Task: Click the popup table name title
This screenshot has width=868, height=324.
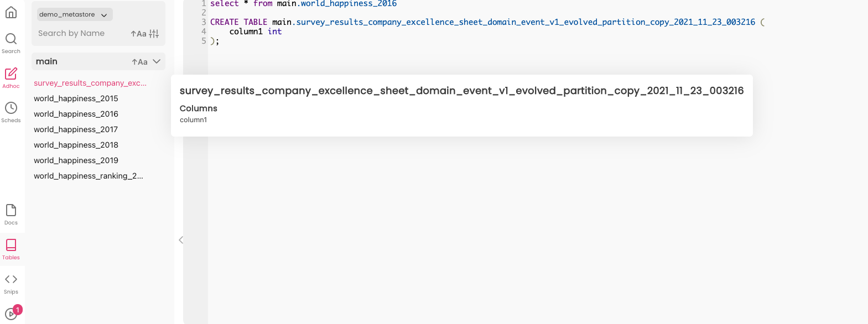Action: click(x=461, y=91)
